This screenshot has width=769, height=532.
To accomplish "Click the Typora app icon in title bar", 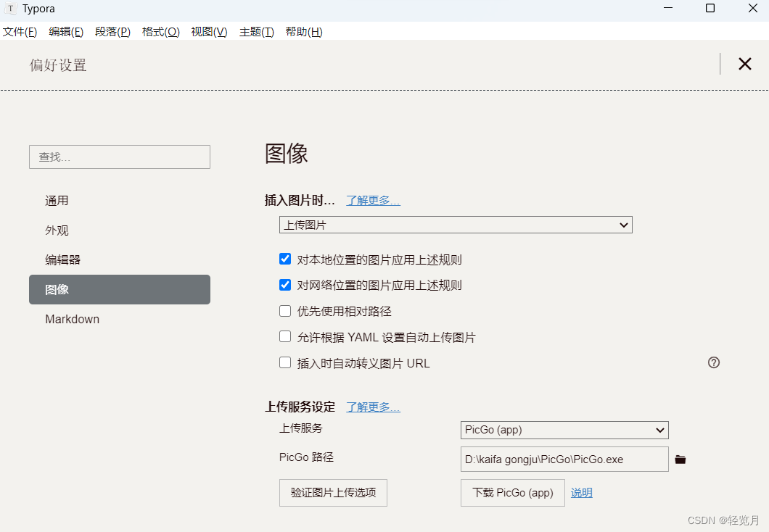I will [x=10, y=8].
